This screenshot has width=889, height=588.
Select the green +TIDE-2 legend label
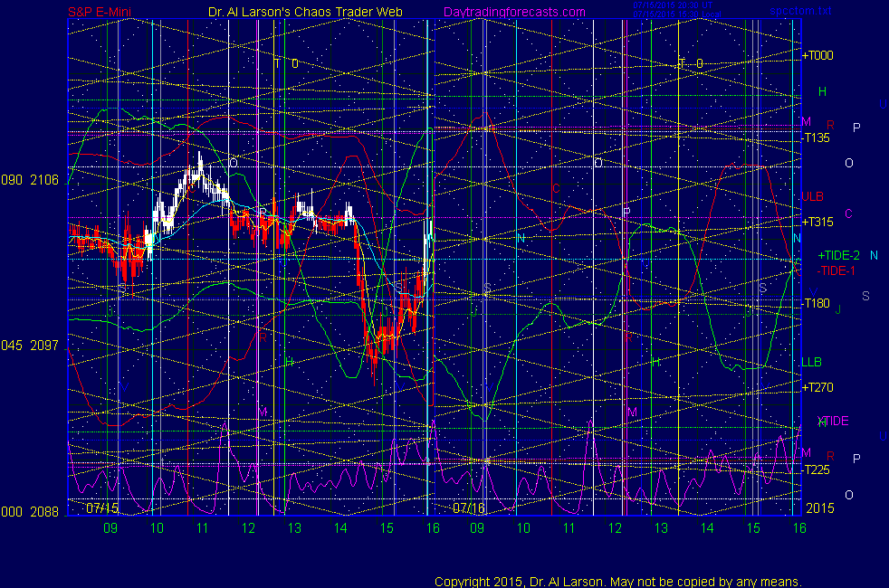838,255
